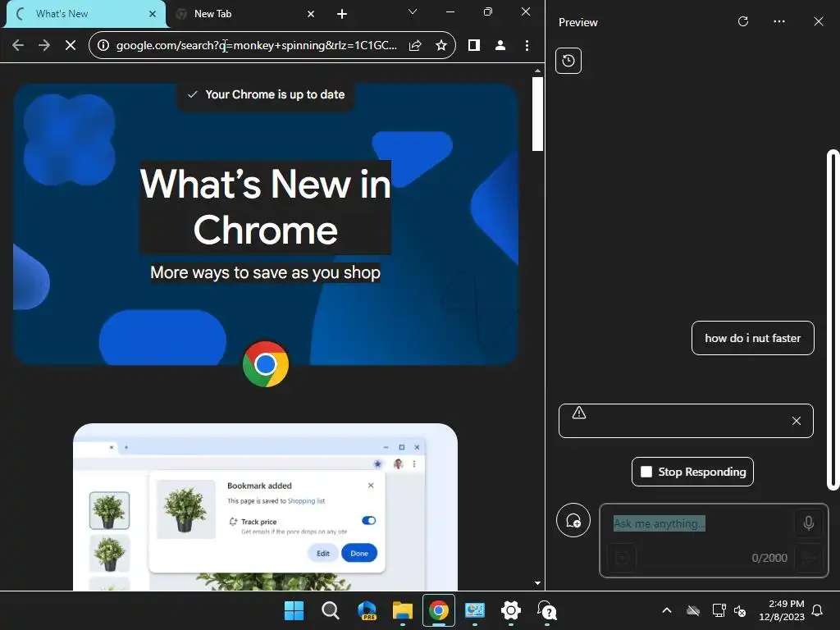The height and width of the screenshot is (630, 840).
Task: Activate microphone voice input
Action: [x=809, y=523]
